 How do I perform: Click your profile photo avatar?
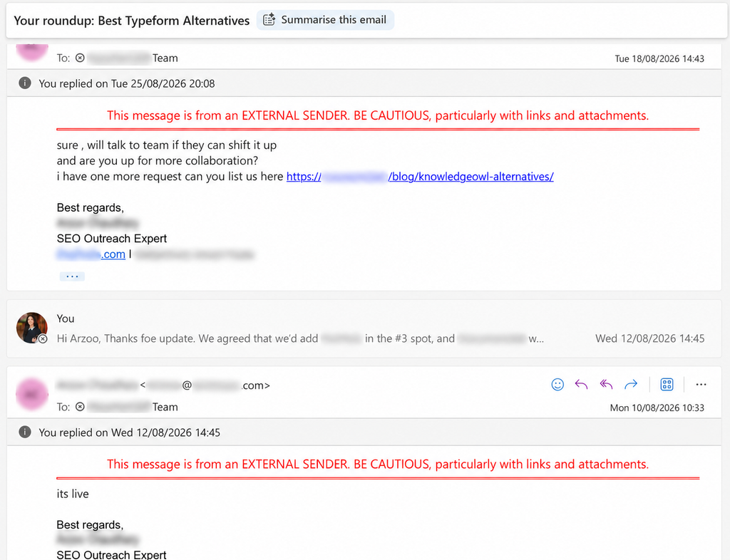tap(31, 328)
